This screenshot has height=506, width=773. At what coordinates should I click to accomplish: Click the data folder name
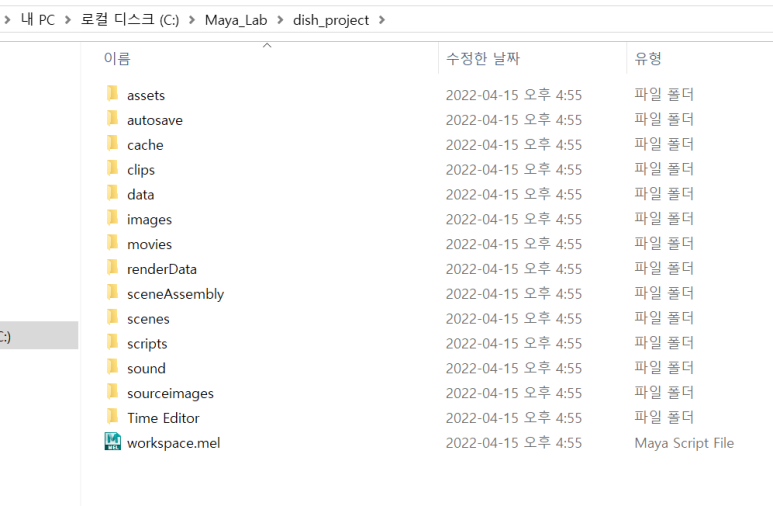(x=141, y=195)
